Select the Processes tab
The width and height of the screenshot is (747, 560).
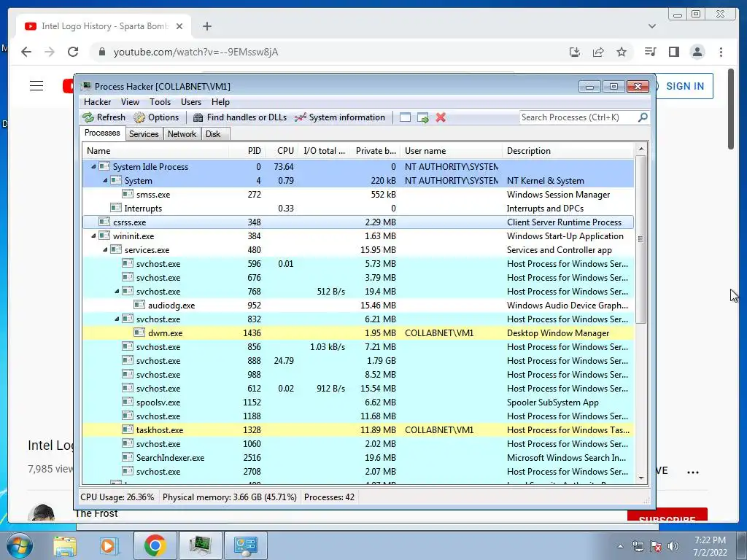click(102, 133)
